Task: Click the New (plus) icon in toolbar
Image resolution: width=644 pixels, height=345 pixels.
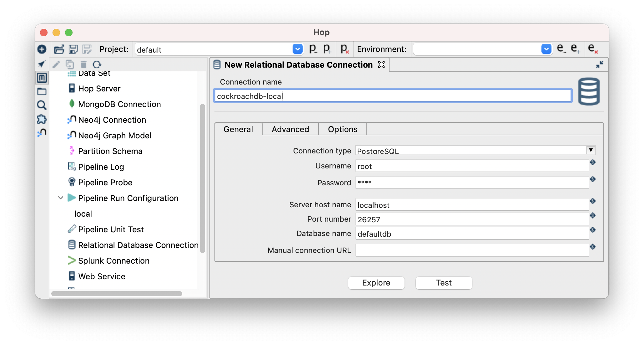Action: pyautogui.click(x=42, y=49)
